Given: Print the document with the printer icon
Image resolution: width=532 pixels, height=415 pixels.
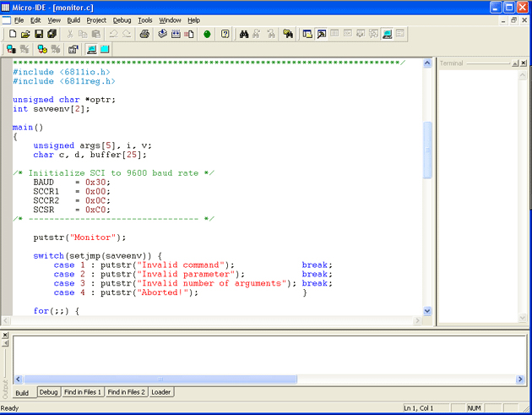Looking at the screenshot, I should 144,34.
